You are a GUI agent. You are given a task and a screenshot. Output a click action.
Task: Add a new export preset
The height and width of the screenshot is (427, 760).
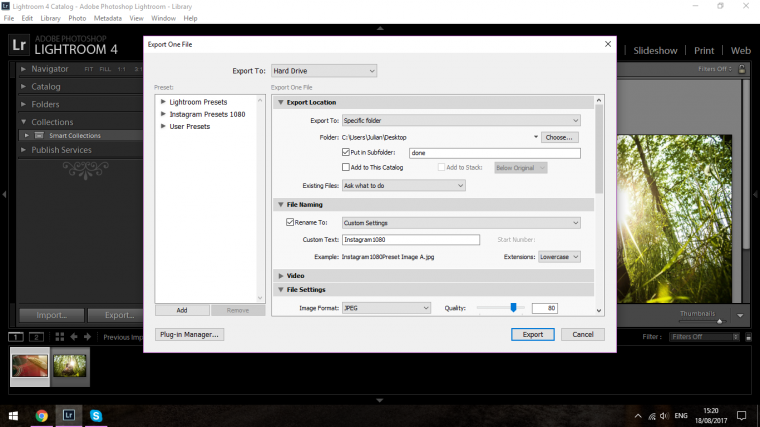pos(182,310)
